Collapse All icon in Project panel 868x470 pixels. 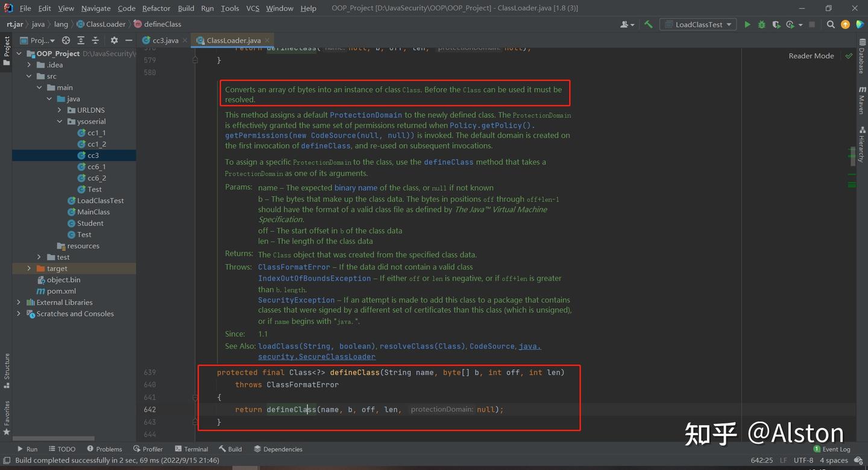pos(95,40)
